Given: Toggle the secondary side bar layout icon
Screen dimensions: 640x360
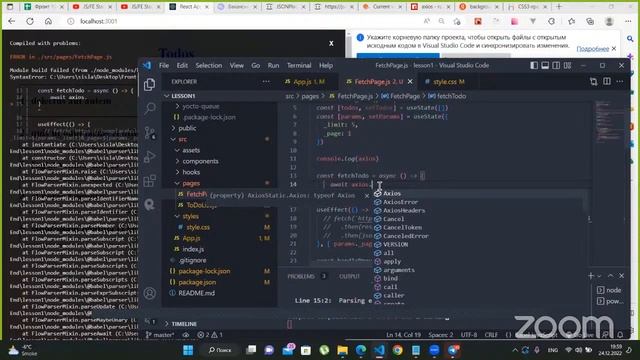Looking at the screenshot, I should [556, 65].
